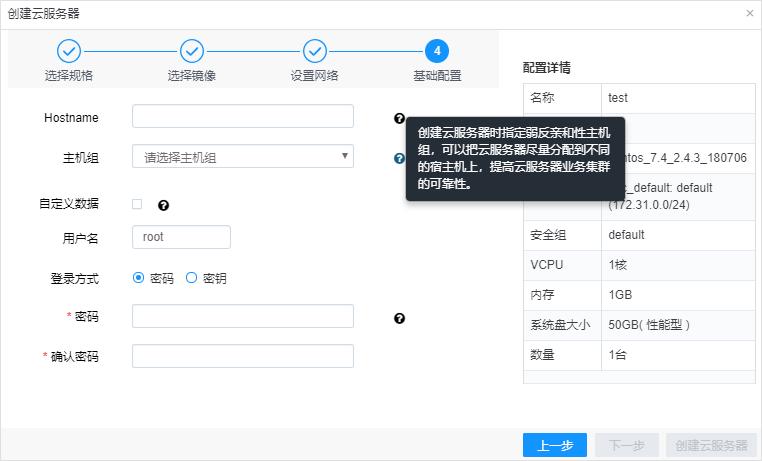Go back with 上一步 button
Screen dimensions: 762x461
pos(555,445)
